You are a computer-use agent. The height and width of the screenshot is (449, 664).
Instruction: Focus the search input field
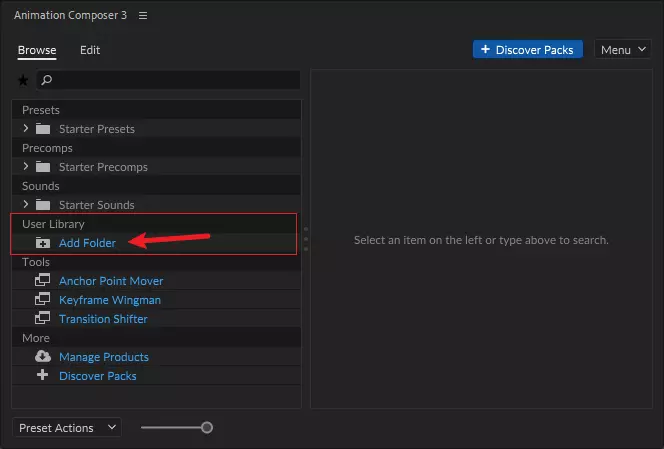(169, 80)
